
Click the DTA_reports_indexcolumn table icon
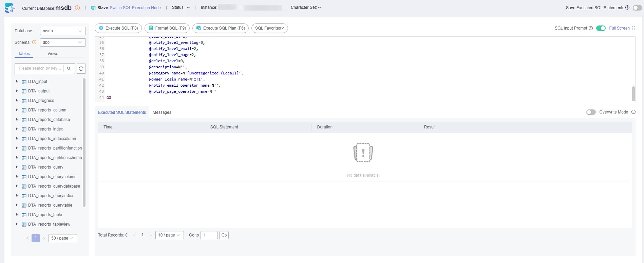(x=24, y=139)
